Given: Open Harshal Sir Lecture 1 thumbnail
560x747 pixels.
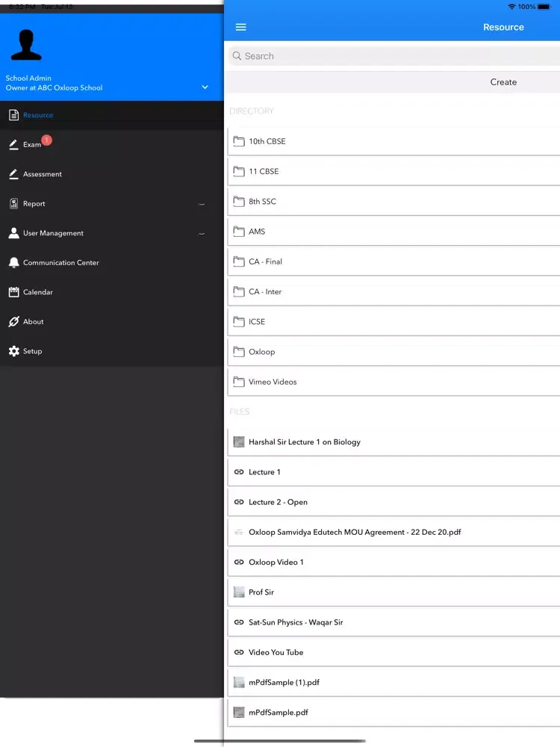Looking at the screenshot, I should (x=239, y=442).
